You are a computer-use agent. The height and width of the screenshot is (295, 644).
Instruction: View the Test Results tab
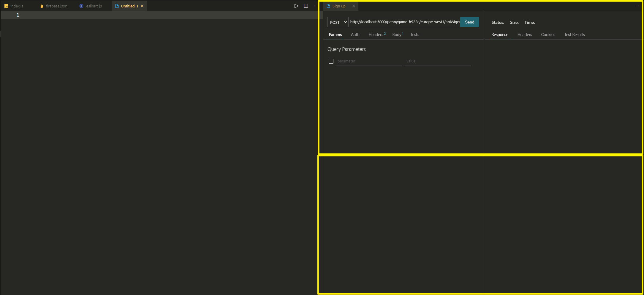coord(574,34)
